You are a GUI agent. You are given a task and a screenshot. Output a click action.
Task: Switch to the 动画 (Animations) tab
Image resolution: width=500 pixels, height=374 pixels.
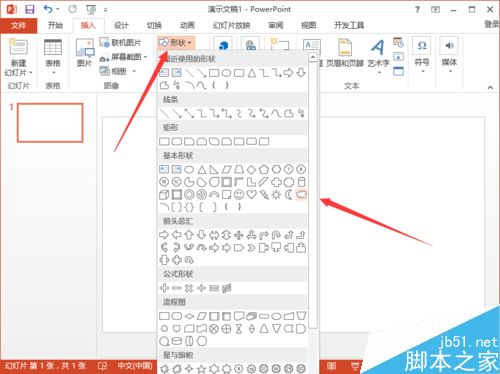pyautogui.click(x=187, y=25)
